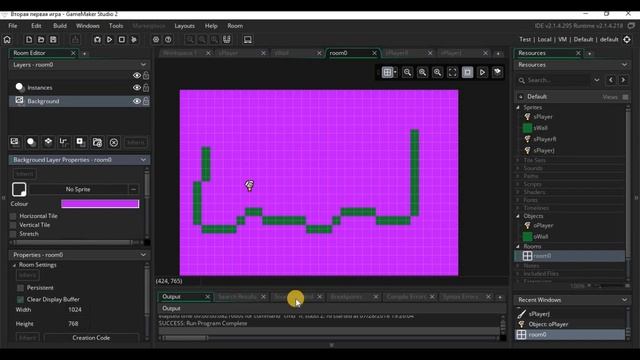This screenshot has width=640, height=360.
Task: Switch to the Output tab
Action: 171,297
